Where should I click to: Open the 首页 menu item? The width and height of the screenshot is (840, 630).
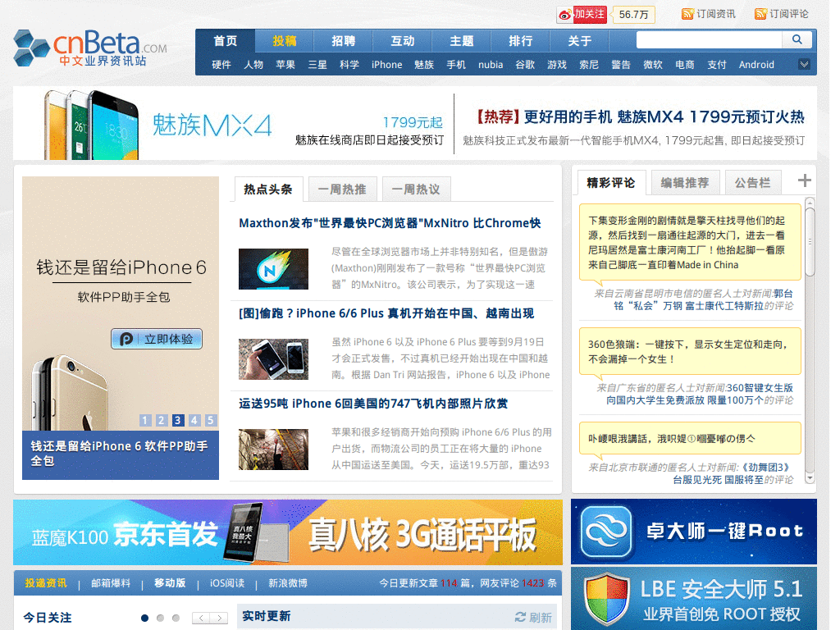tap(226, 41)
